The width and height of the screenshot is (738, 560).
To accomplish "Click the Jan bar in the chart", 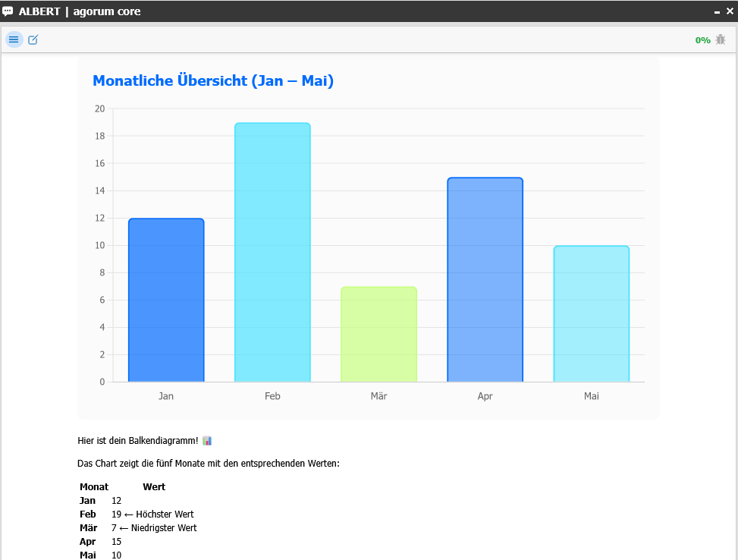I will point(166,300).
